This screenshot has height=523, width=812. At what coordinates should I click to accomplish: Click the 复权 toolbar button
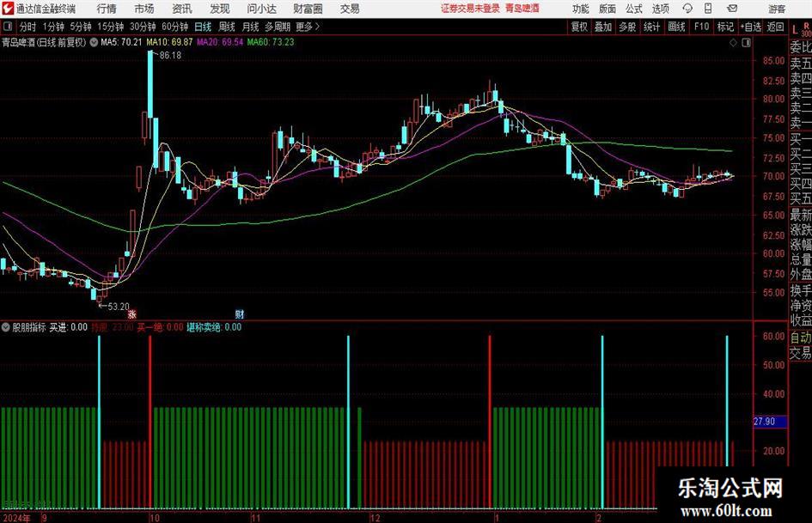point(579,27)
